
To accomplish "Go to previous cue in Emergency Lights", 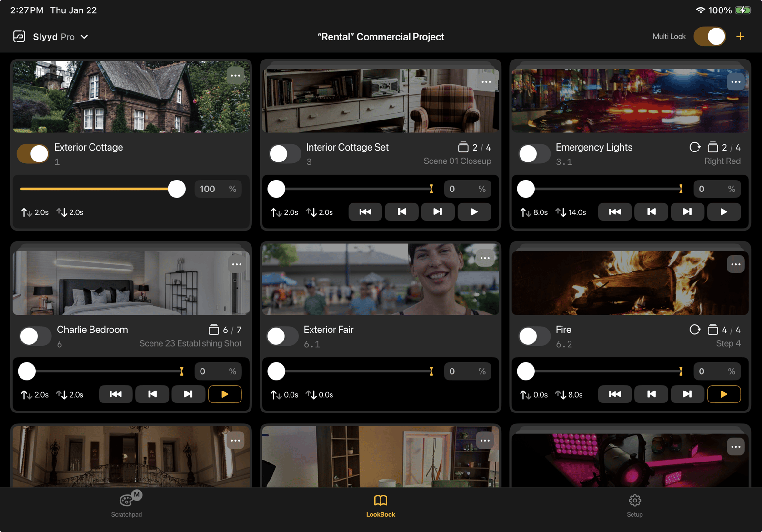I will point(651,212).
